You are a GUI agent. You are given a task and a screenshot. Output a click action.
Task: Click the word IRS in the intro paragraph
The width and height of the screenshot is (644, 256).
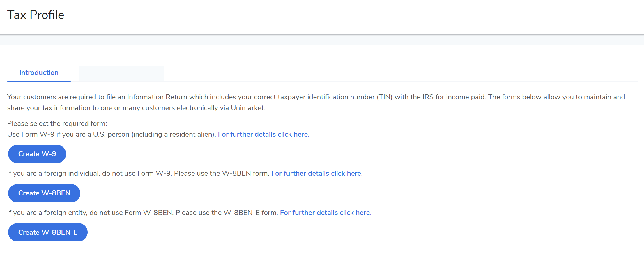click(x=428, y=97)
